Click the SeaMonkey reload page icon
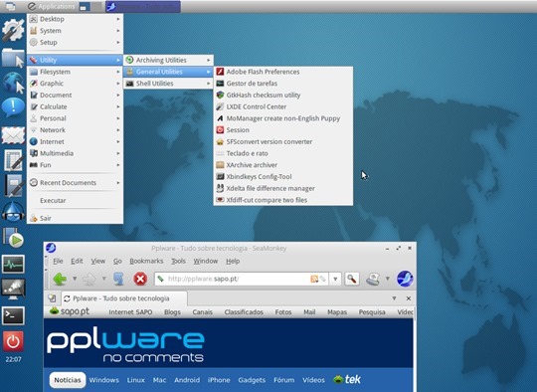 pos(118,279)
